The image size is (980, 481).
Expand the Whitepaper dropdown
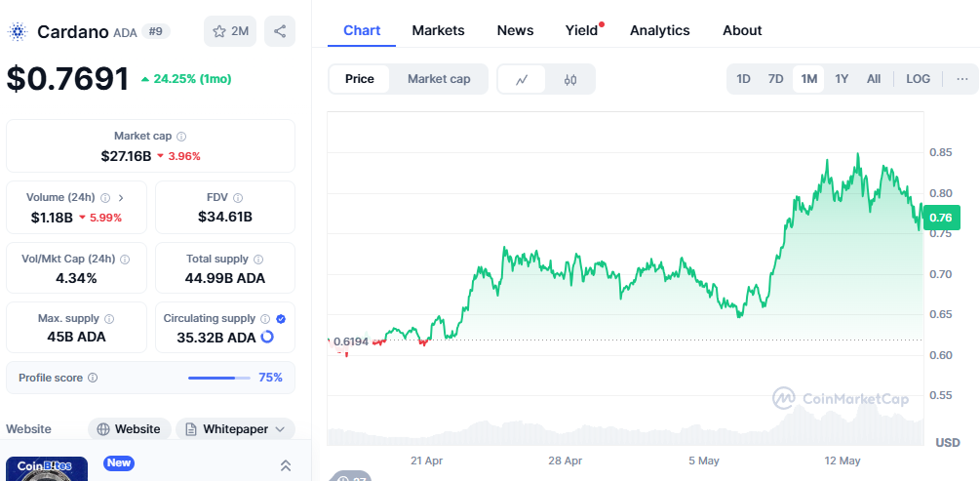coord(280,429)
